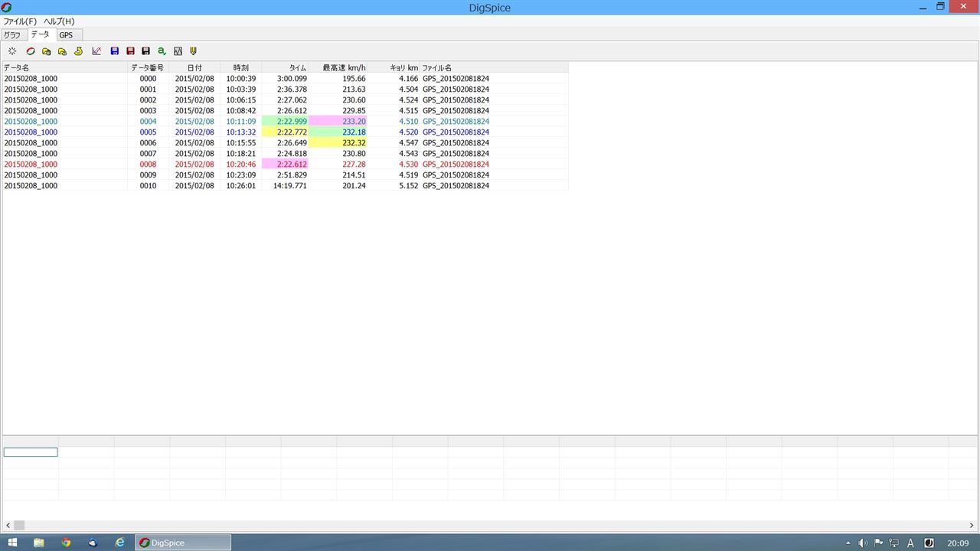Image resolution: width=980 pixels, height=551 pixels.
Task: Select teal row data number 0004
Action: 148,122
